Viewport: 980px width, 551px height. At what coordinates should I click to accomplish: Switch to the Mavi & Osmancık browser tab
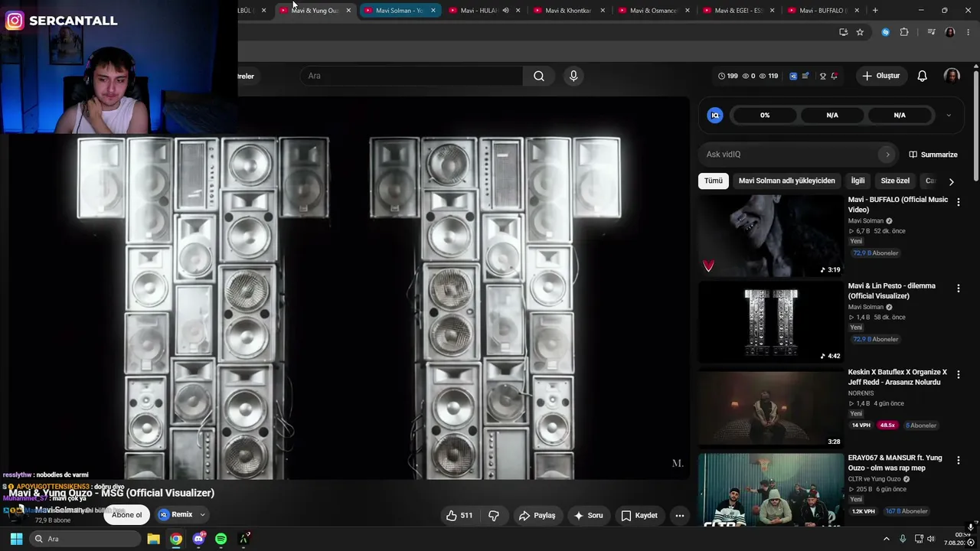click(x=653, y=11)
